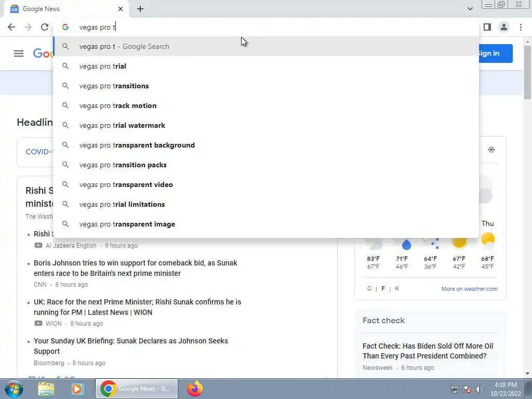Image resolution: width=532 pixels, height=399 pixels.
Task: Open 'Your Sunday UK Briefing' Bloomberg article
Action: click(130, 346)
